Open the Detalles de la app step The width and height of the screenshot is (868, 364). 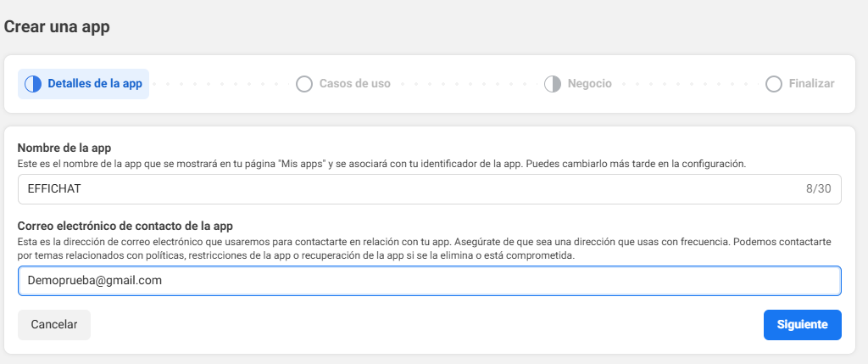94,84
